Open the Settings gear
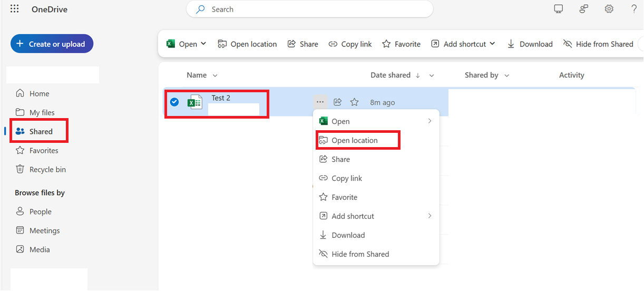Image resolution: width=644 pixels, height=291 pixels. 609,9
